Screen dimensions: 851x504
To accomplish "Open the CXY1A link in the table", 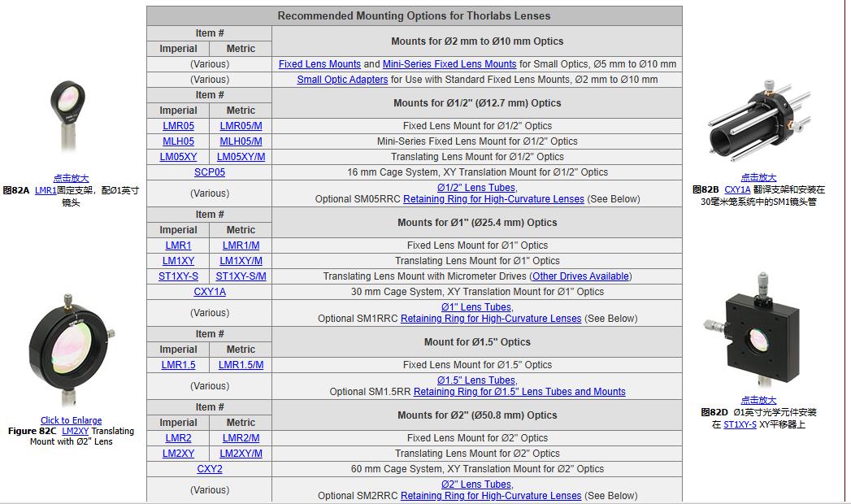I will 210,292.
